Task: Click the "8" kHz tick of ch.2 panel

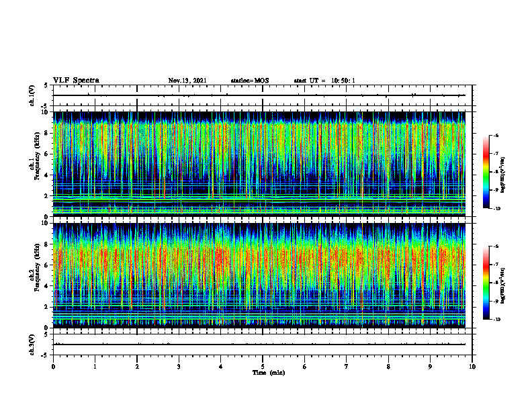Action: tap(46, 244)
